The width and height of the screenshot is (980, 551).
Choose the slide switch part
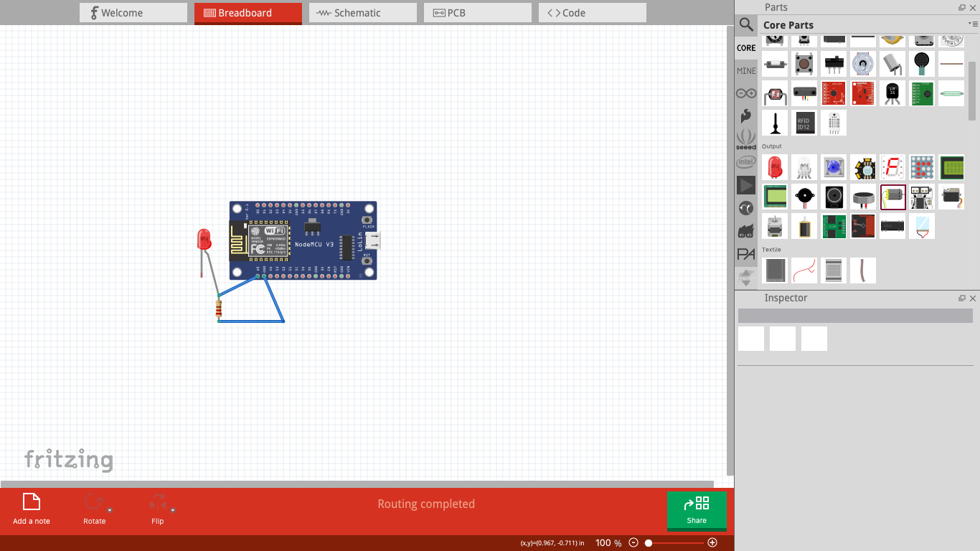click(834, 64)
